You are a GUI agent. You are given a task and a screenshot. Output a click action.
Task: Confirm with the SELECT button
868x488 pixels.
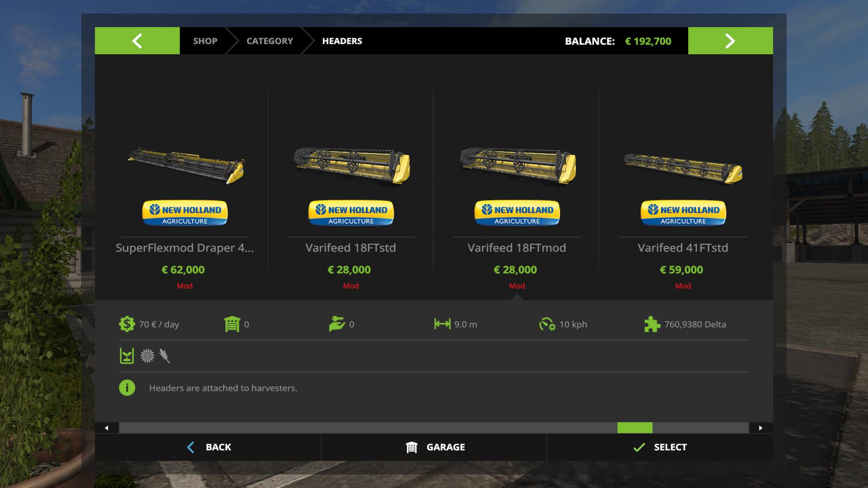(x=660, y=447)
